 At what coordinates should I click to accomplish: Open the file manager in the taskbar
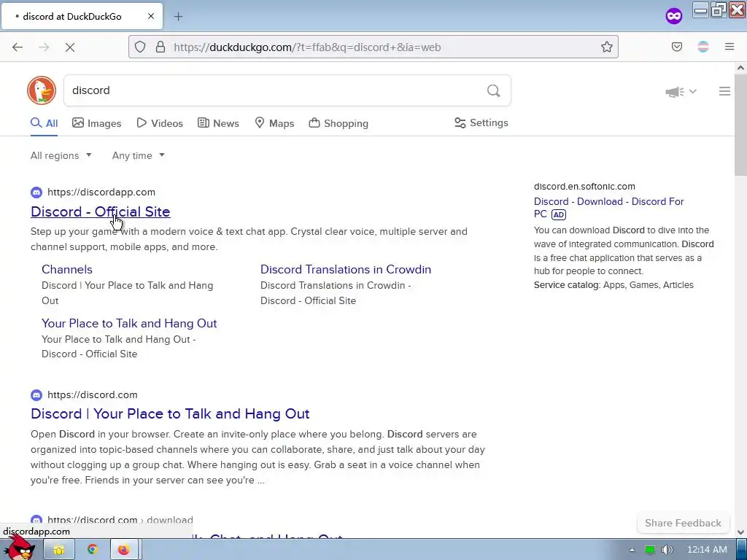[59, 550]
